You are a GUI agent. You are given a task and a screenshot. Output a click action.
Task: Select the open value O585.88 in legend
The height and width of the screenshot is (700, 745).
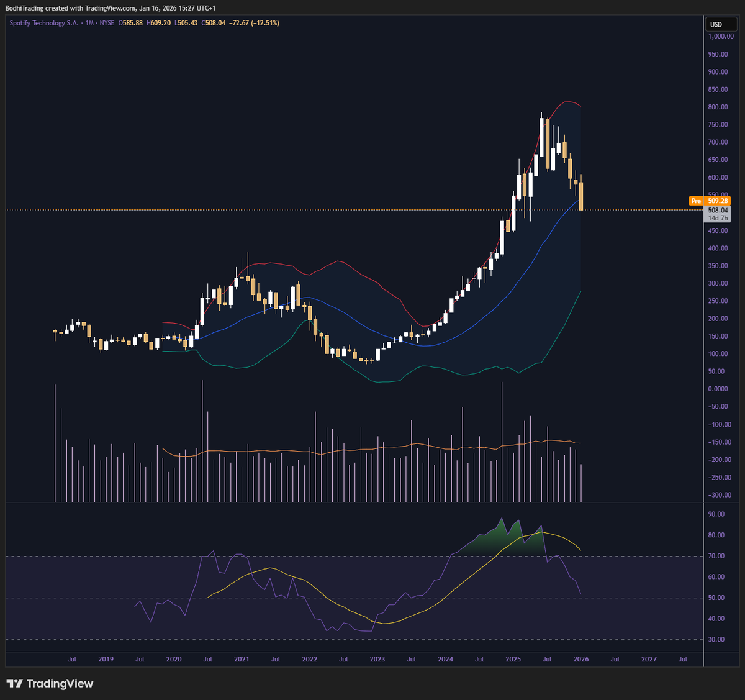[x=130, y=23]
